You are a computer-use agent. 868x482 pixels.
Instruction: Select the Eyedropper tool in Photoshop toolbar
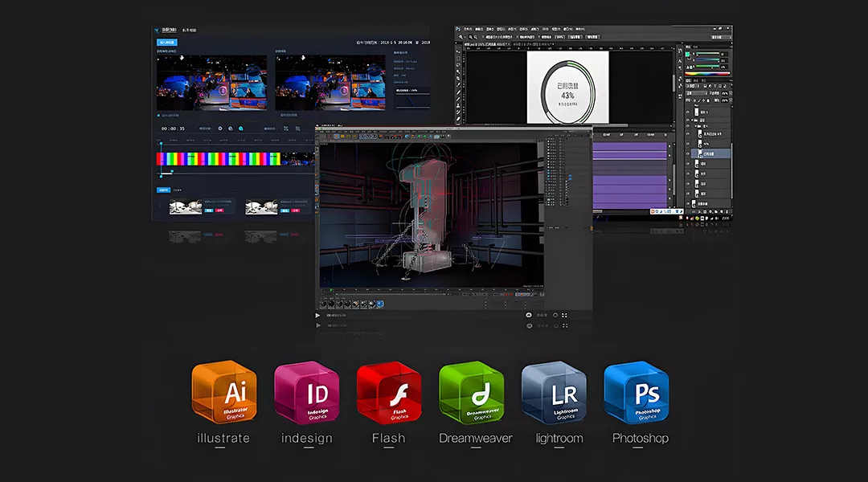(458, 84)
